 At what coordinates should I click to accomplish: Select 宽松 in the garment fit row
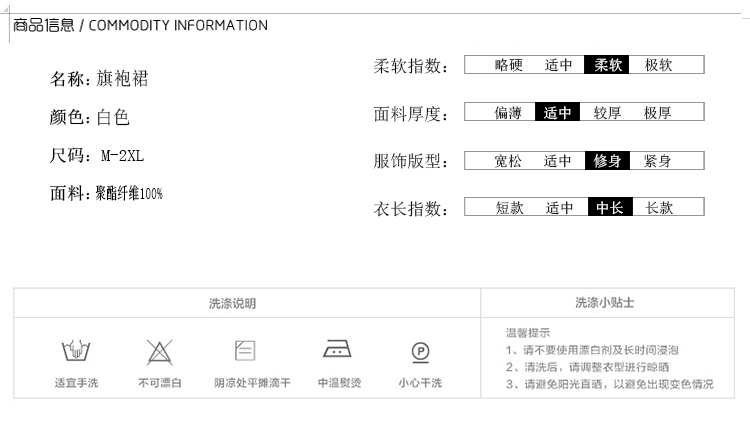click(507, 161)
